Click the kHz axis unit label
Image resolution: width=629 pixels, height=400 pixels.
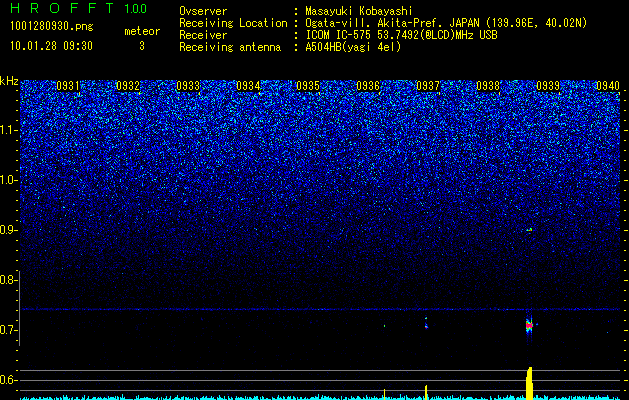pos(9,81)
